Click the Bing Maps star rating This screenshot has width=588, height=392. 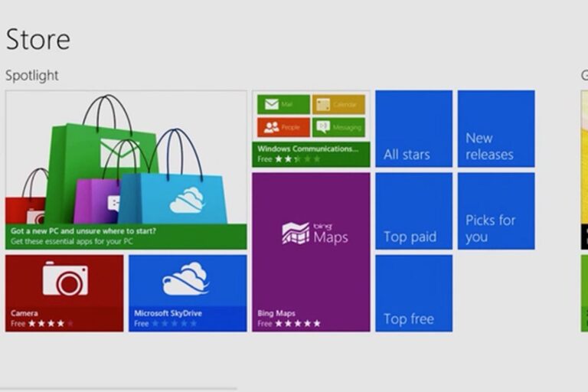click(x=298, y=323)
